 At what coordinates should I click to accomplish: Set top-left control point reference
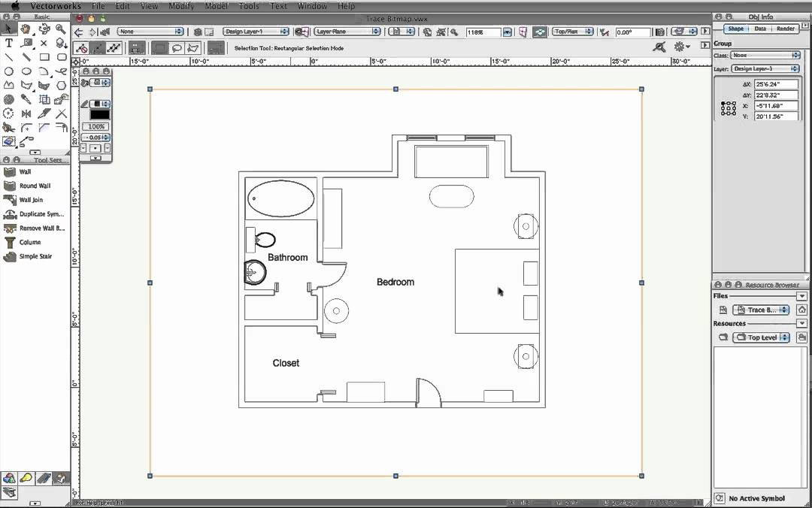coord(723,103)
